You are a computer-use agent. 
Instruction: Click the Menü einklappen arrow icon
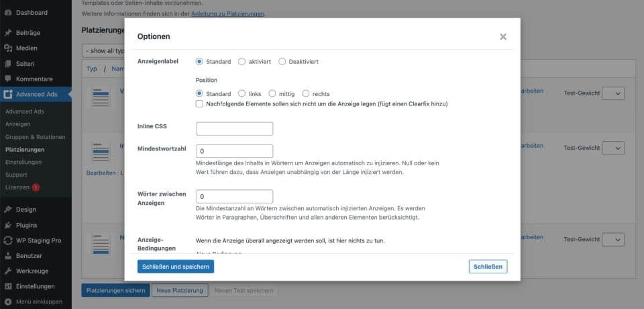pyautogui.click(x=8, y=302)
